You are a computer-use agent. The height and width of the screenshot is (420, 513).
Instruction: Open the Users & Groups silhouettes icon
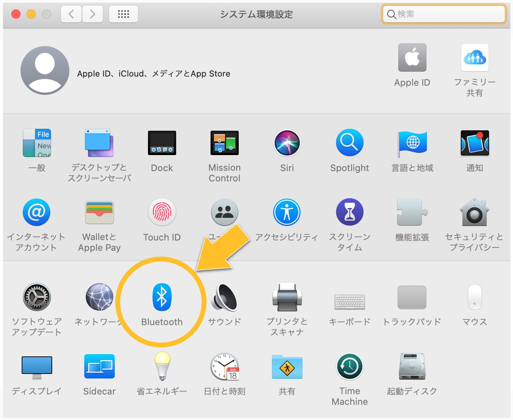coord(224,212)
